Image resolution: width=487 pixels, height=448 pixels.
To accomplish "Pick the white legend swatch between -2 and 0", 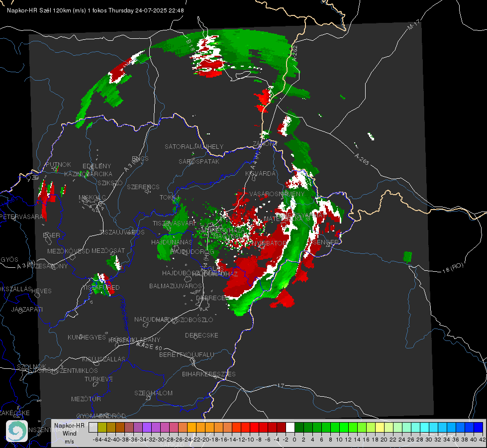I will point(290,427).
